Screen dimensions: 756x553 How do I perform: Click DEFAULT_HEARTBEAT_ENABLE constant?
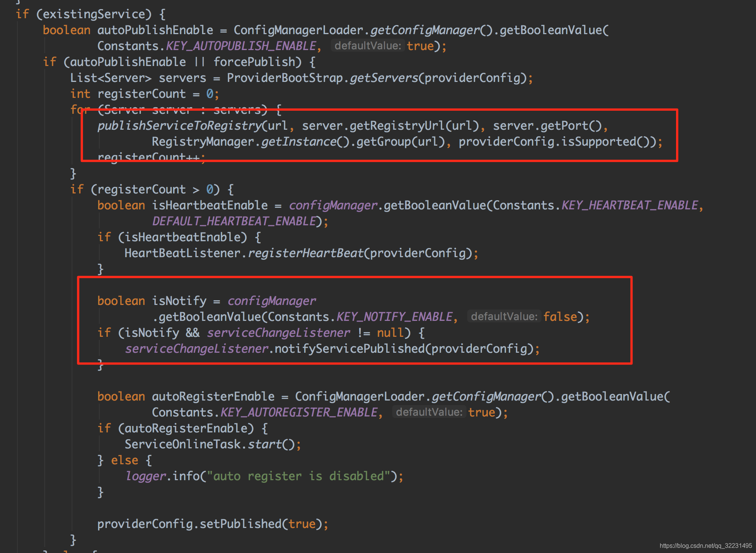tap(234, 221)
